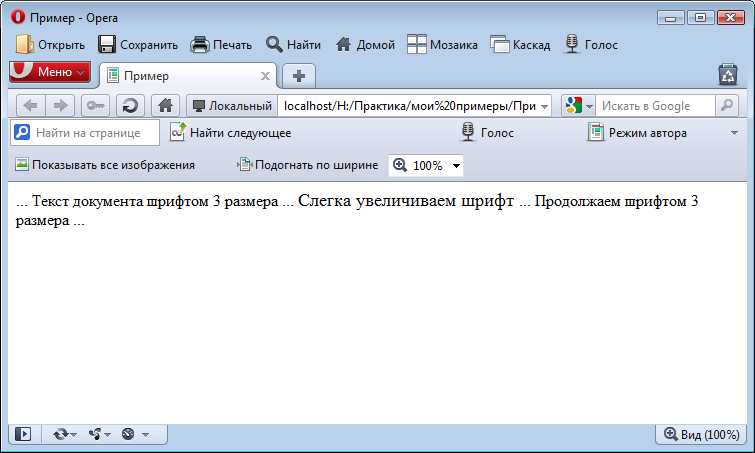
Task: Toggle the side panel button in status bar
Action: click(x=23, y=434)
